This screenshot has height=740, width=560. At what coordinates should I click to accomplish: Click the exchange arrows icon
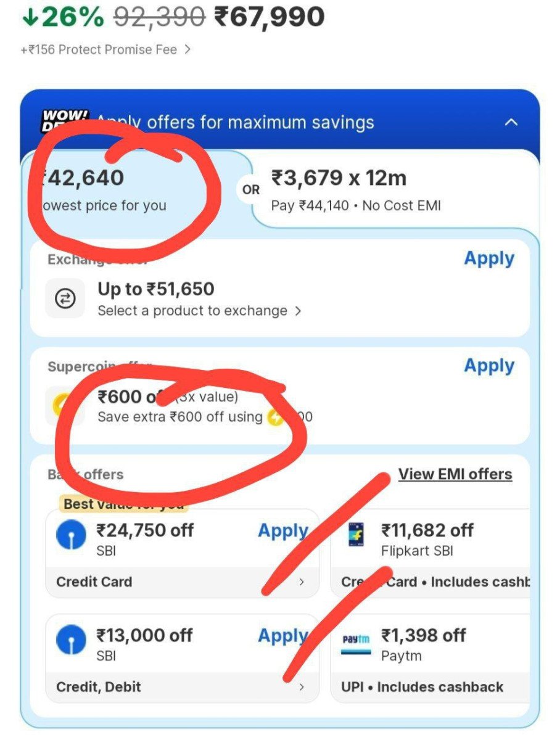click(65, 299)
